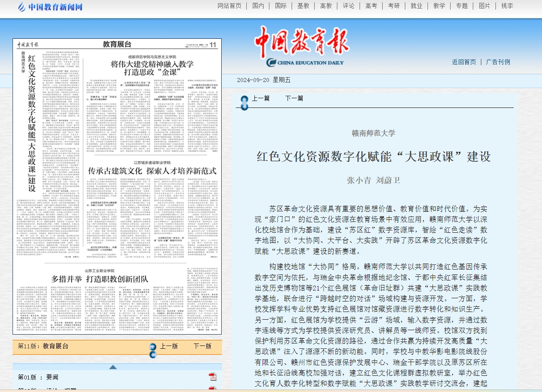Click the 广告刊例 link
542x392 pixels.
coord(498,62)
